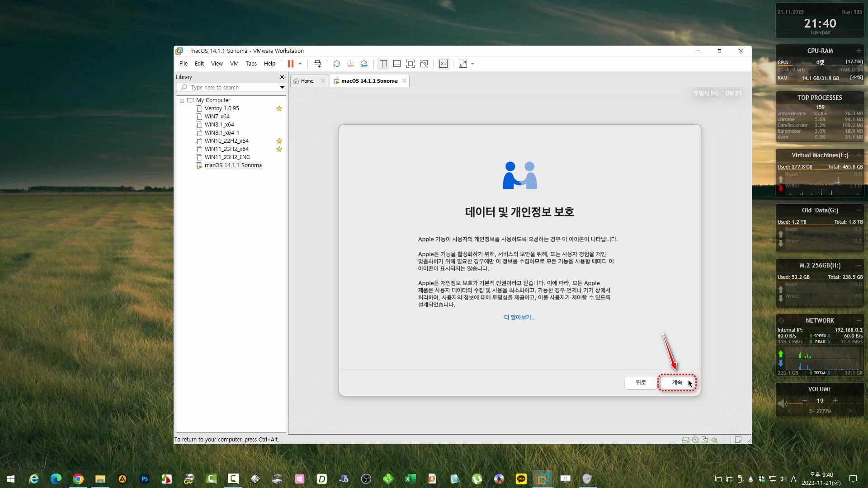Screen dimensions: 868x488
Task: Select WIN11_23H2_ENG virtual machine
Action: [227, 157]
